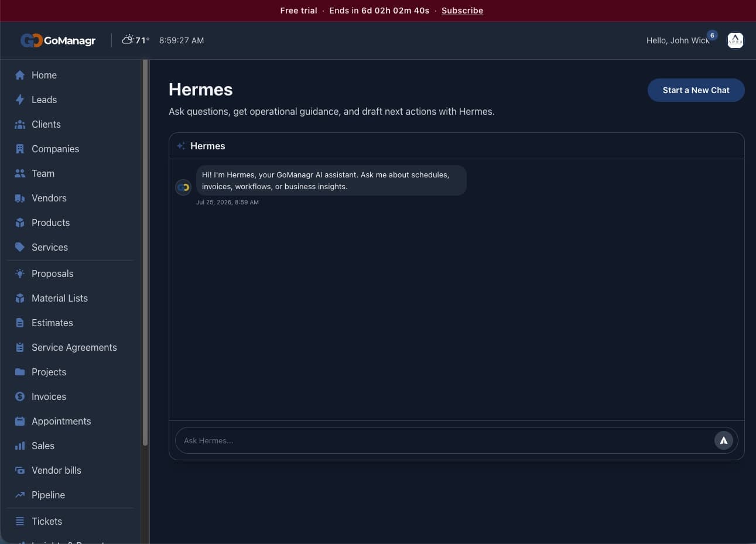Click the Service Agreements clipboard icon

coord(20,347)
